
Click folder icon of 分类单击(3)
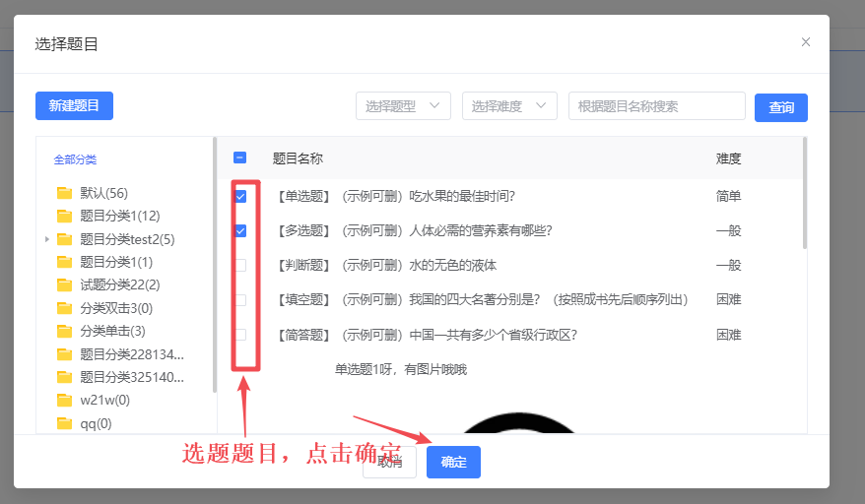[65, 331]
